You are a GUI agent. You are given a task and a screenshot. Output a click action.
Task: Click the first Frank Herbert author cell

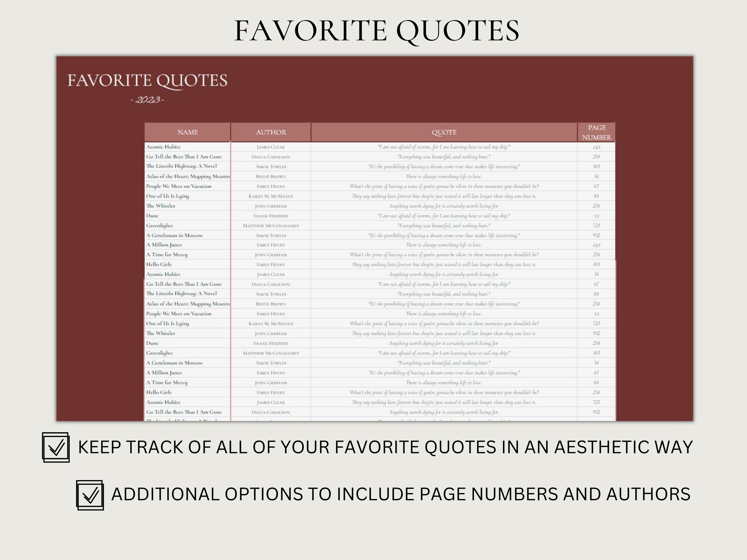tap(271, 216)
